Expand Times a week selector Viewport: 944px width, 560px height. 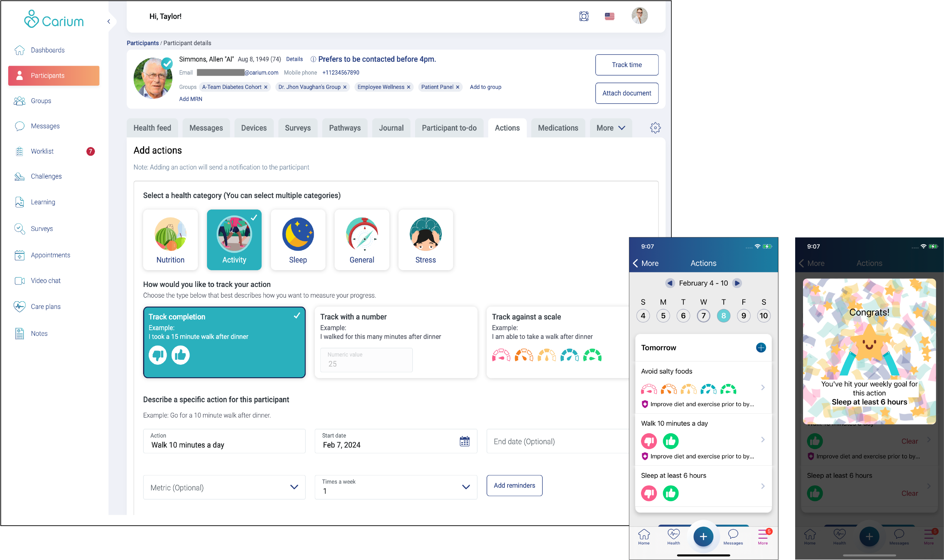466,486
